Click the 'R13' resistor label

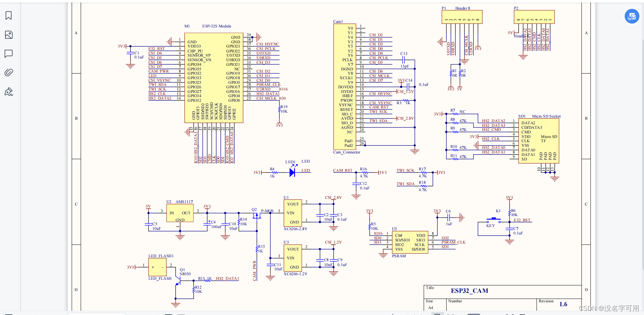(201, 278)
